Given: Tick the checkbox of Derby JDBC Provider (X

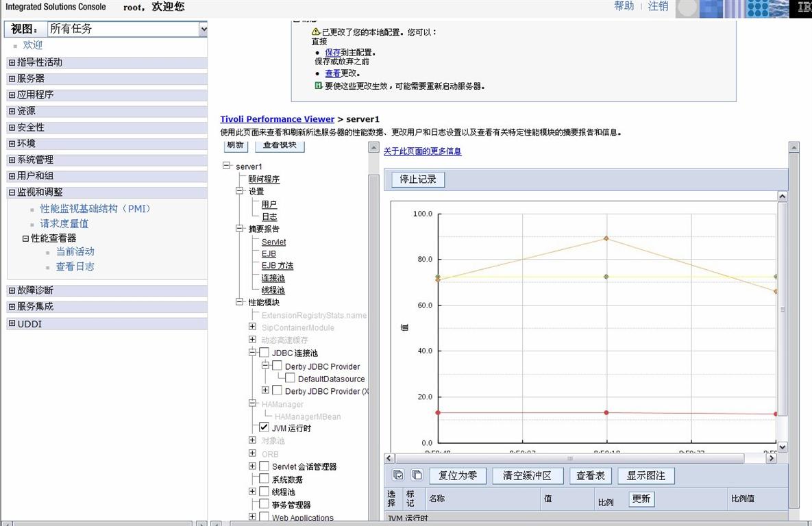Looking at the screenshot, I should pos(277,390).
